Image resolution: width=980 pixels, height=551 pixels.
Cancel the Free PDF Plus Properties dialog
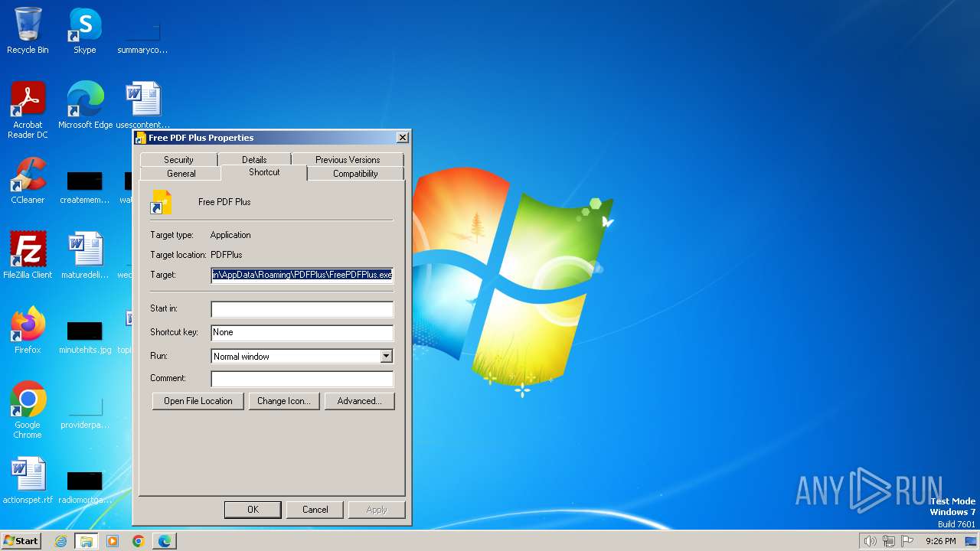click(x=315, y=510)
